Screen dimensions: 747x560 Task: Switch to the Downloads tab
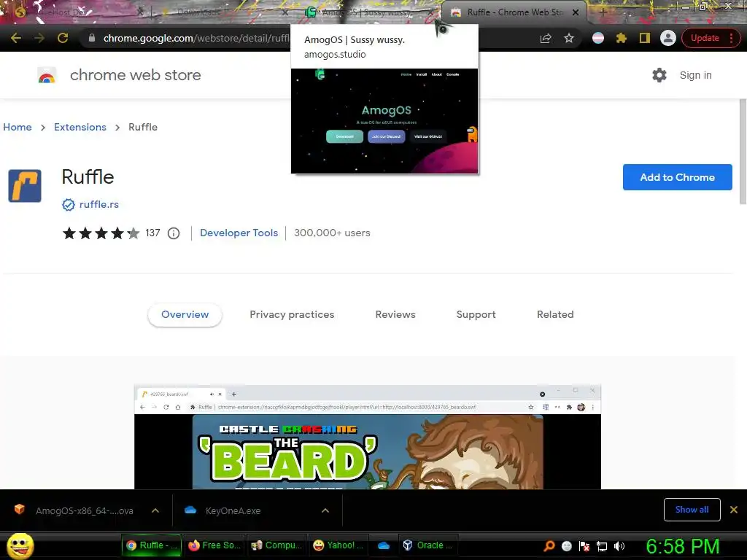[222, 12]
